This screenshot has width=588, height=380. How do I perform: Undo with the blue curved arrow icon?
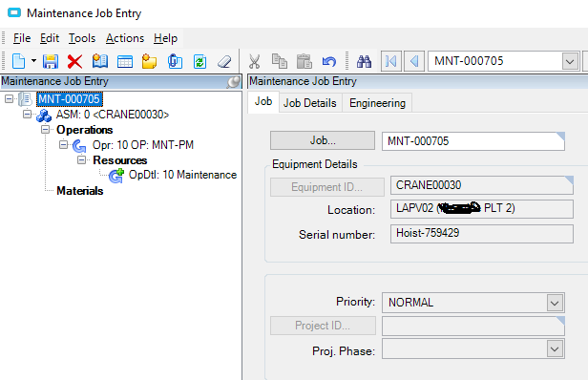click(329, 61)
